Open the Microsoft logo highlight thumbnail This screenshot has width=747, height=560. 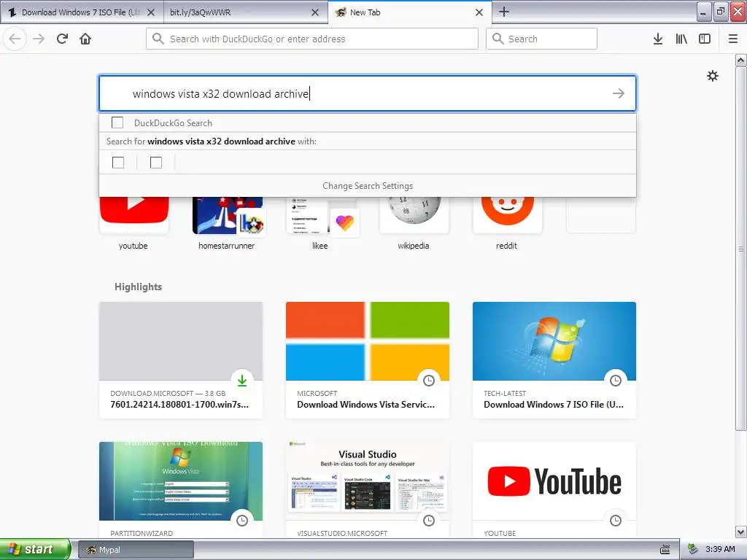pos(368,341)
